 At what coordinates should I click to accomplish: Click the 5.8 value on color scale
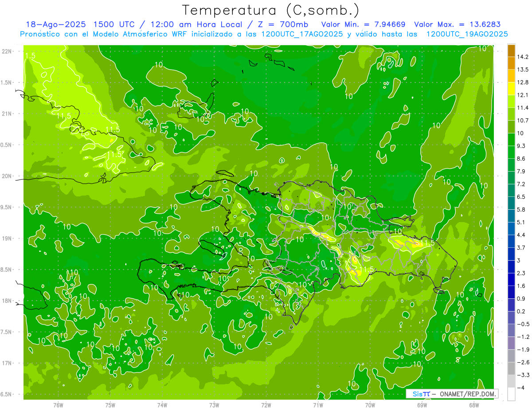pos(521,209)
